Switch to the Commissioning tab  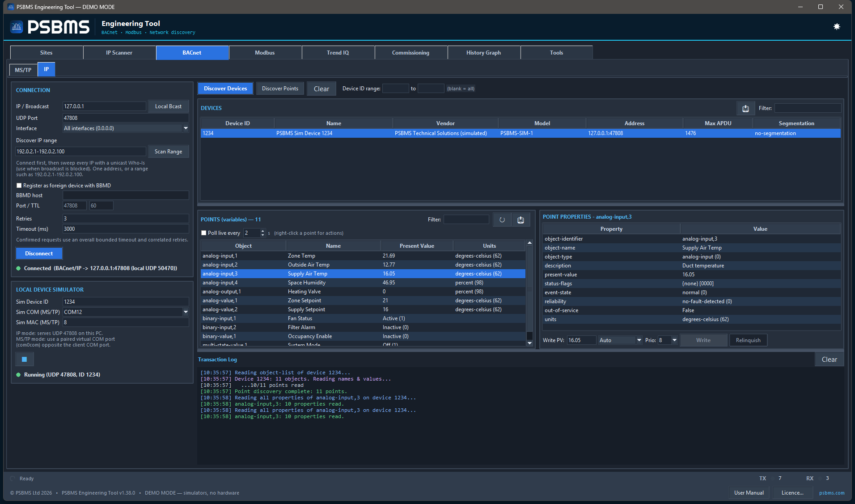(411, 53)
